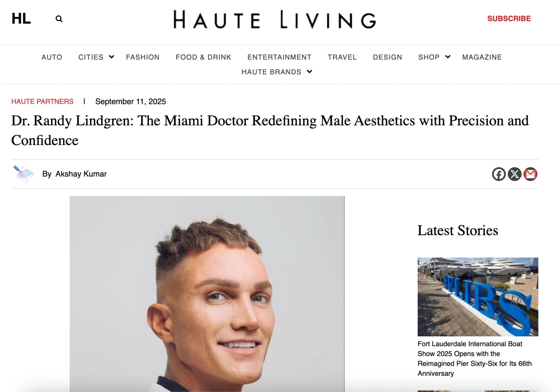Open the Fort Lauderdale Boat Show thumbnail
The width and height of the screenshot is (560, 392).
478,297
